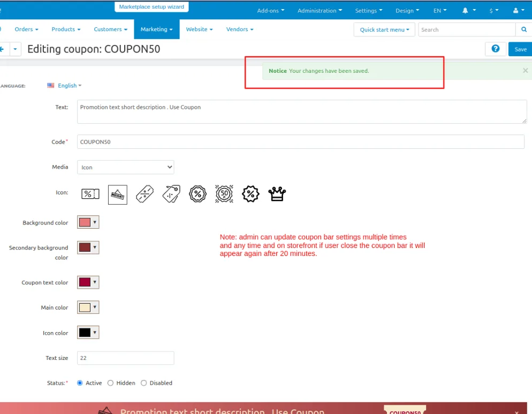The image size is (532, 414).
Task: Open the Background color picker
Action: pos(88,222)
